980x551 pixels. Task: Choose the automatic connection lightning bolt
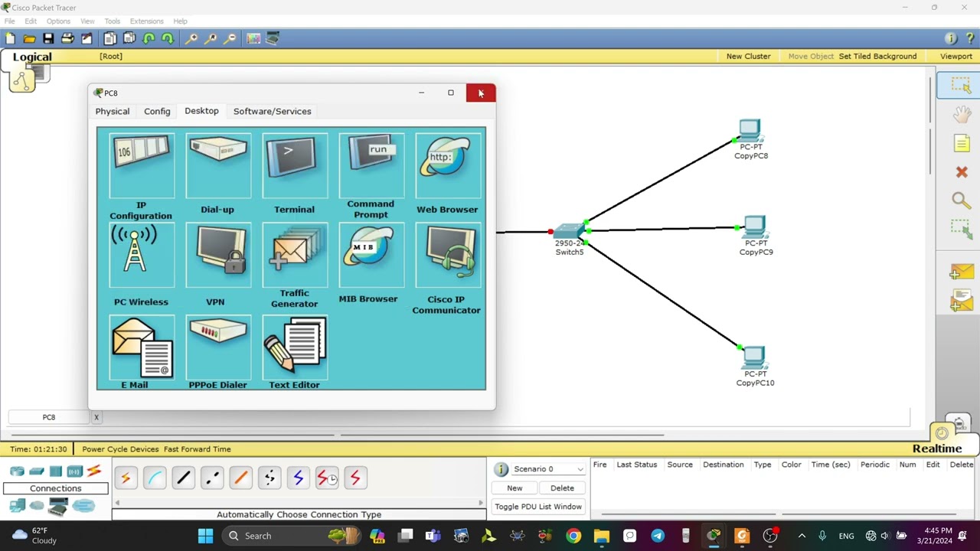126,478
